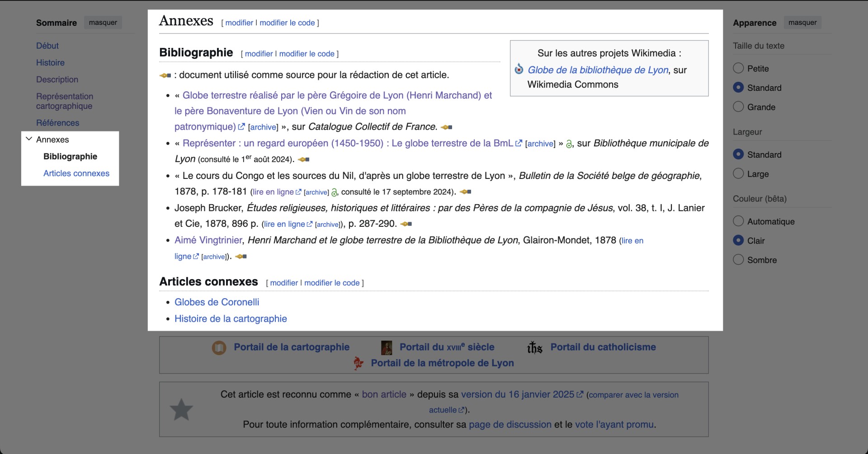Collapse the Annexes section chevron
This screenshot has width=868, height=454.
[x=29, y=139]
